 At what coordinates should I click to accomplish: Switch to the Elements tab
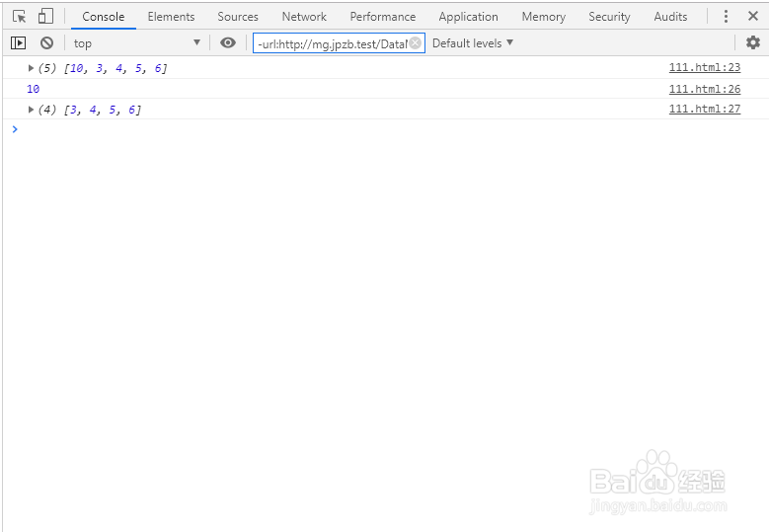171,17
